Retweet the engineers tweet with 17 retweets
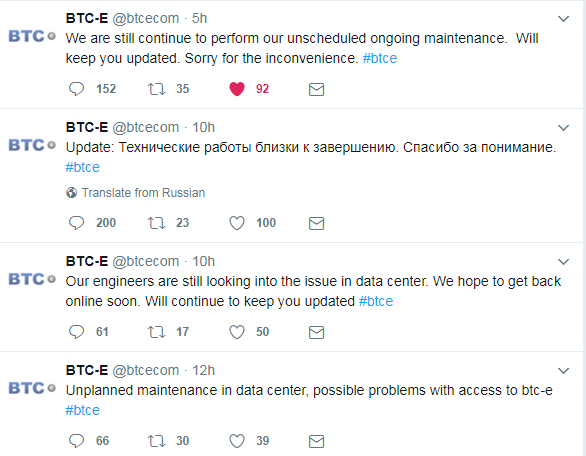 point(156,332)
